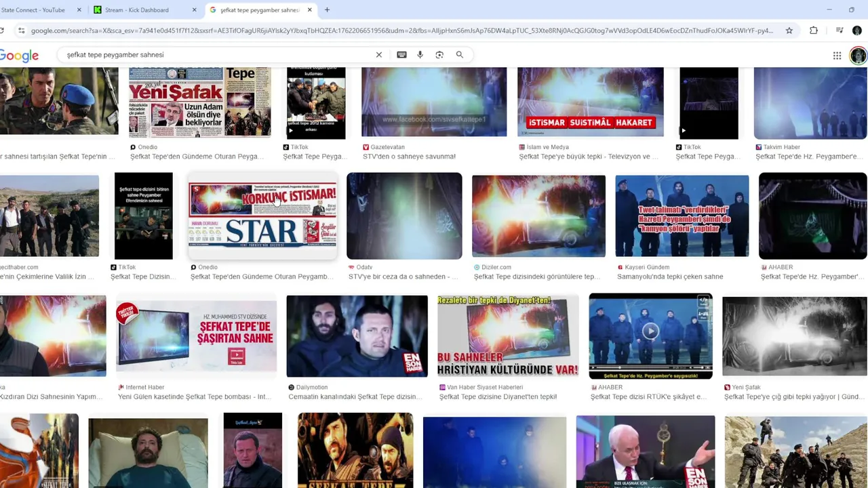Open the AHABER video thumbnail with play button
This screenshot has width=868, height=488.
650,336
